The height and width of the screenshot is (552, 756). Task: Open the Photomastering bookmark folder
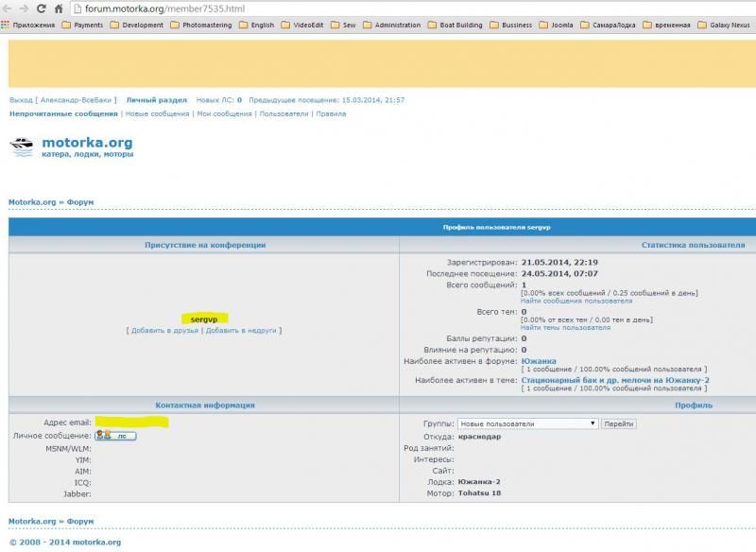tap(200, 26)
